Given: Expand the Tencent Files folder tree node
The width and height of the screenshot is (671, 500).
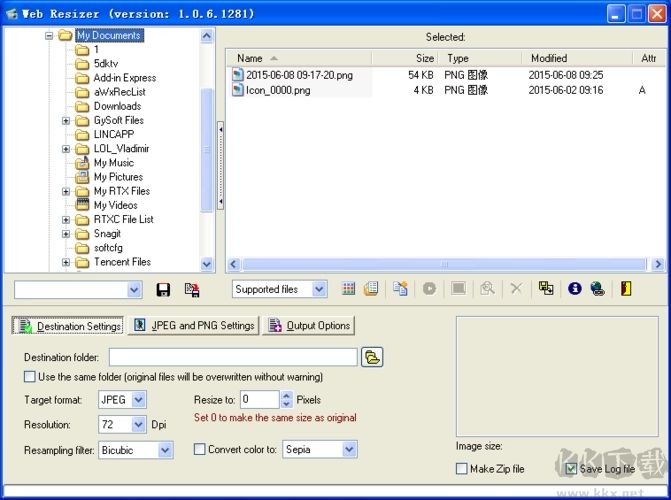Looking at the screenshot, I should click(66, 262).
